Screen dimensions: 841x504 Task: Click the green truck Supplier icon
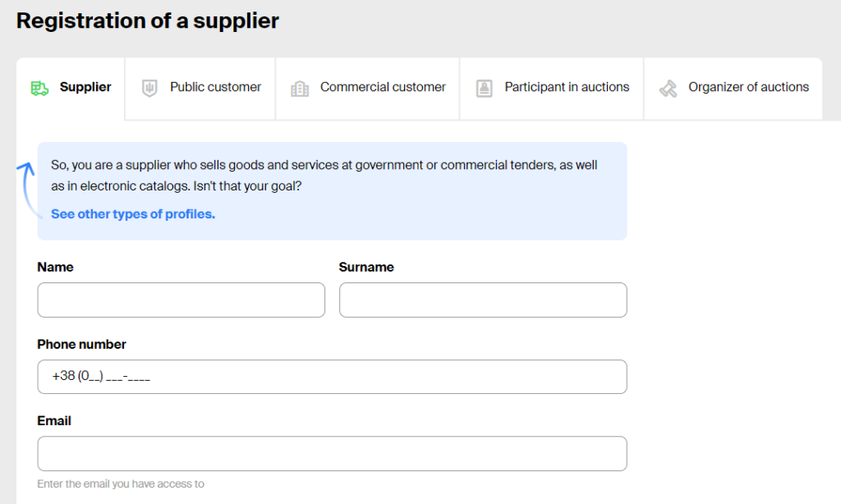tap(39, 88)
